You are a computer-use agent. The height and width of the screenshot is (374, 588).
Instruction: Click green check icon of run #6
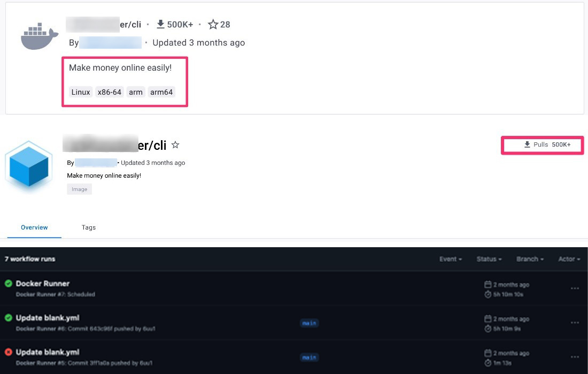point(8,318)
